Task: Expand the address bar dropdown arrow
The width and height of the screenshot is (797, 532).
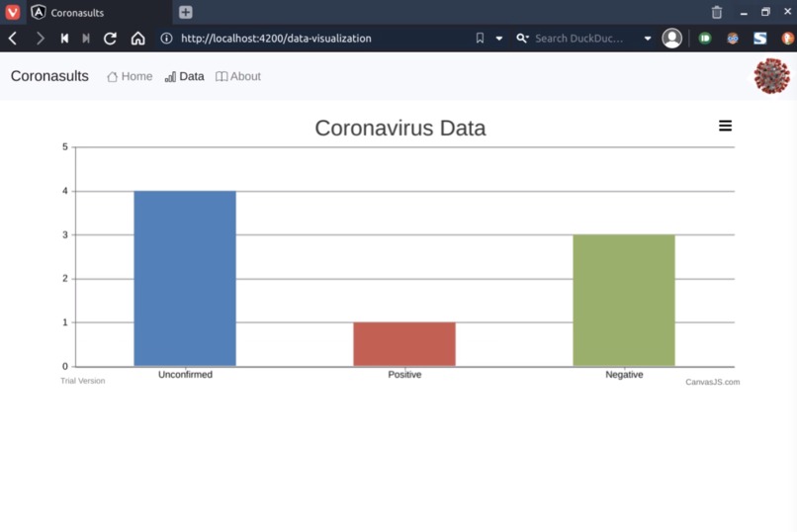Action: pos(499,39)
